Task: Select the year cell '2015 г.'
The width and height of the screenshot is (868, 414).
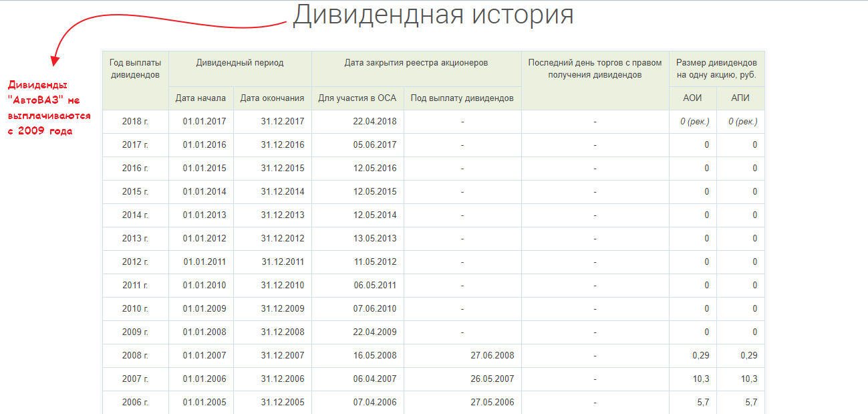Action: pyautogui.click(x=136, y=192)
